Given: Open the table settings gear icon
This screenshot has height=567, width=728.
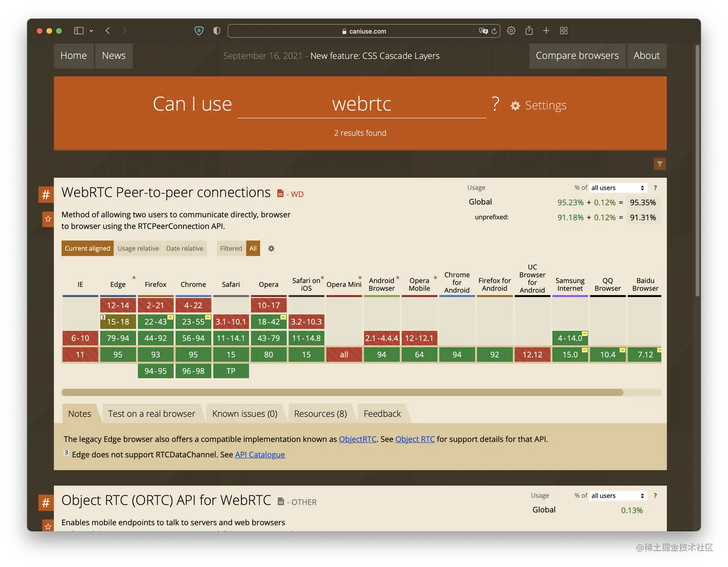Looking at the screenshot, I should pyautogui.click(x=271, y=248).
